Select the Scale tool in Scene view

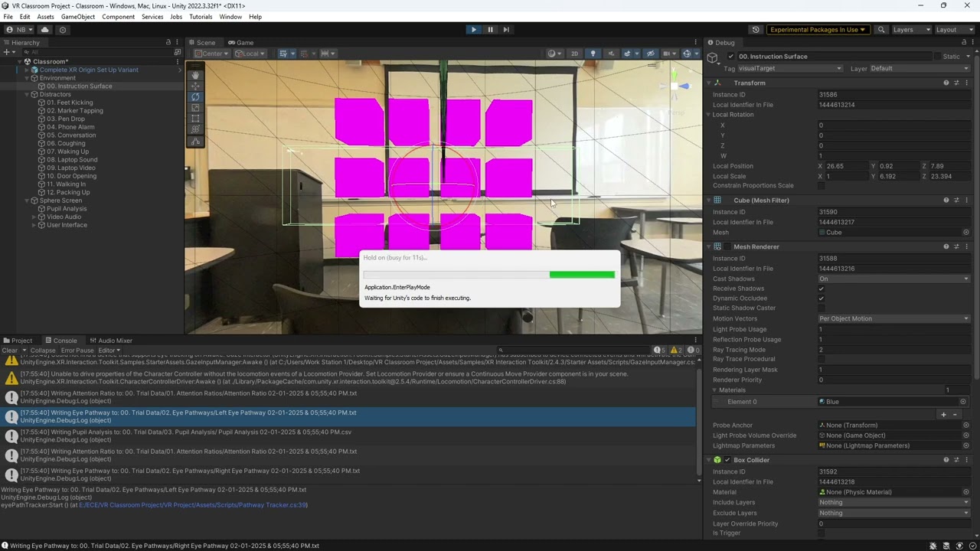point(195,108)
